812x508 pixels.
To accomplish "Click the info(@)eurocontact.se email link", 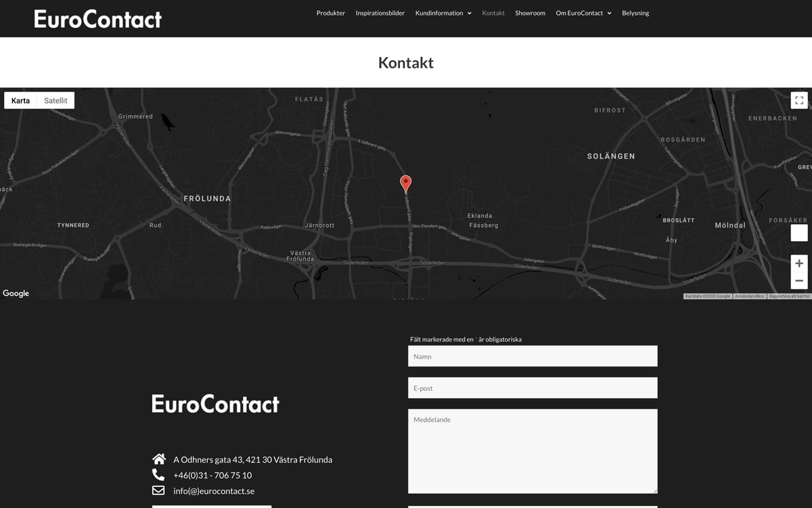I will [214, 491].
